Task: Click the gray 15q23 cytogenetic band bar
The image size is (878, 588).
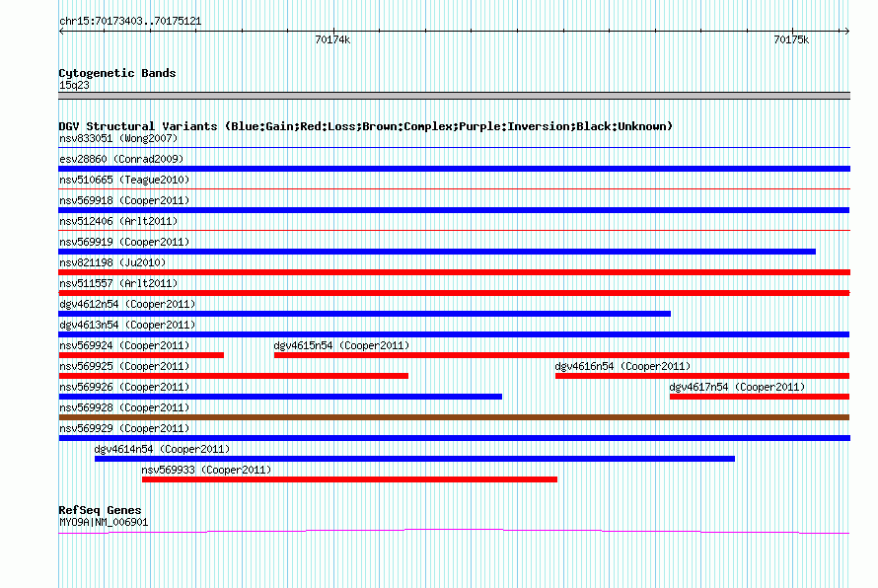Action: tap(454, 96)
